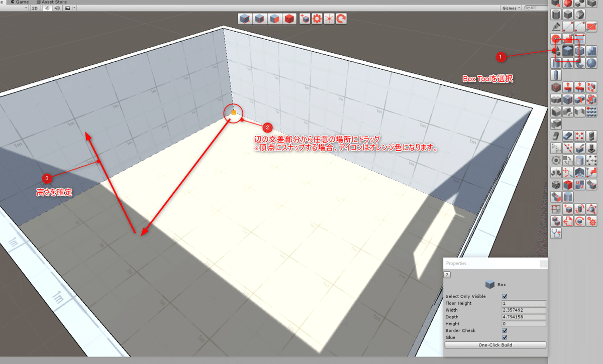Click the hierarchy tree branch icon
603x364 pixels.
556,148
